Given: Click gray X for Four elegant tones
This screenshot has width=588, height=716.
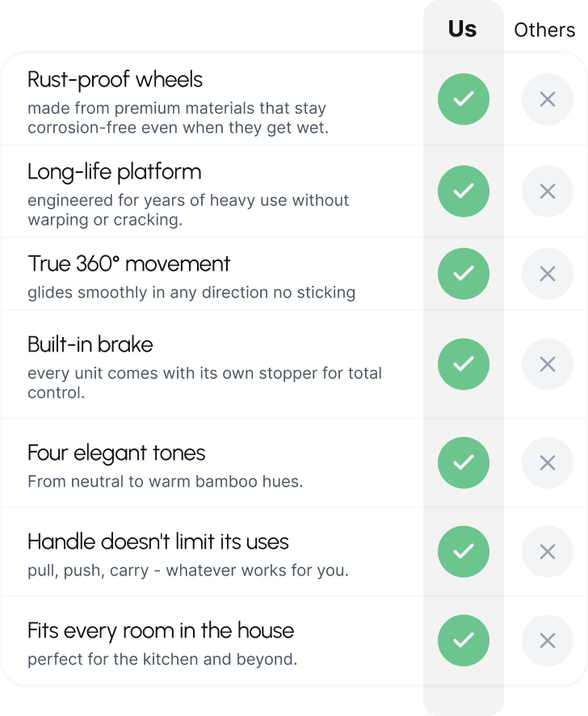Looking at the screenshot, I should [x=547, y=463].
